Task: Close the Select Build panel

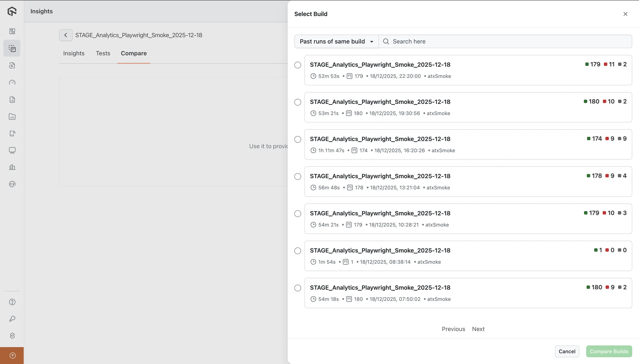Action: click(625, 14)
